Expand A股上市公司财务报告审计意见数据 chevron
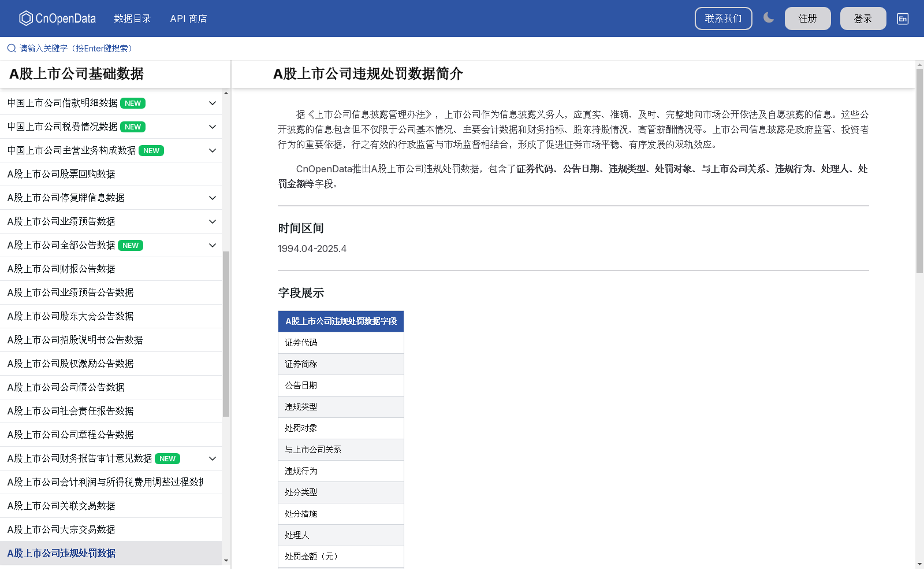This screenshot has width=924, height=578. [213, 459]
